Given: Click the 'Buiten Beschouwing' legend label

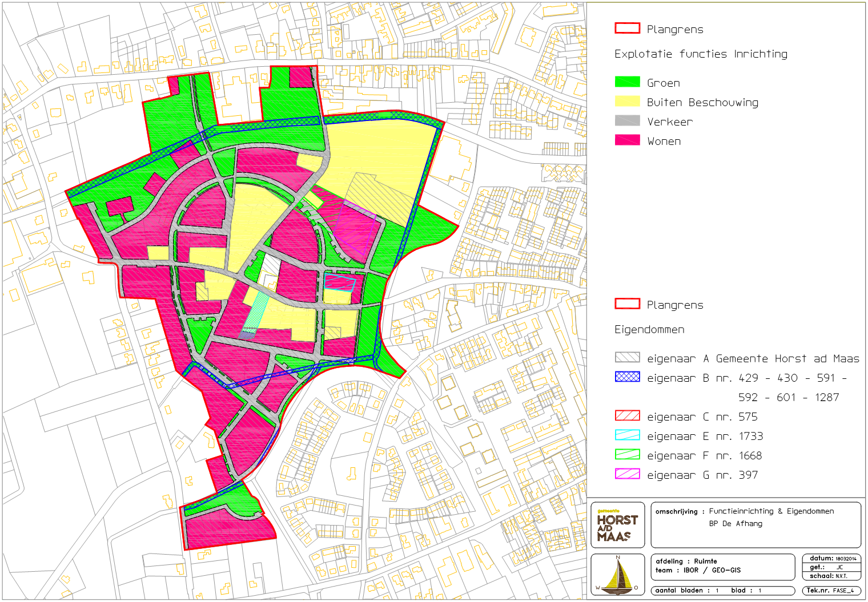Looking at the screenshot, I should [703, 103].
